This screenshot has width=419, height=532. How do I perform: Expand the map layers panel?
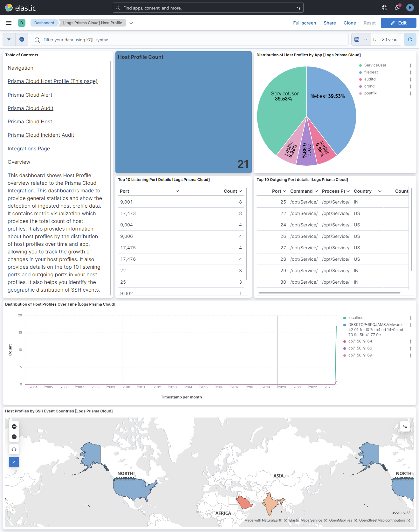click(405, 426)
